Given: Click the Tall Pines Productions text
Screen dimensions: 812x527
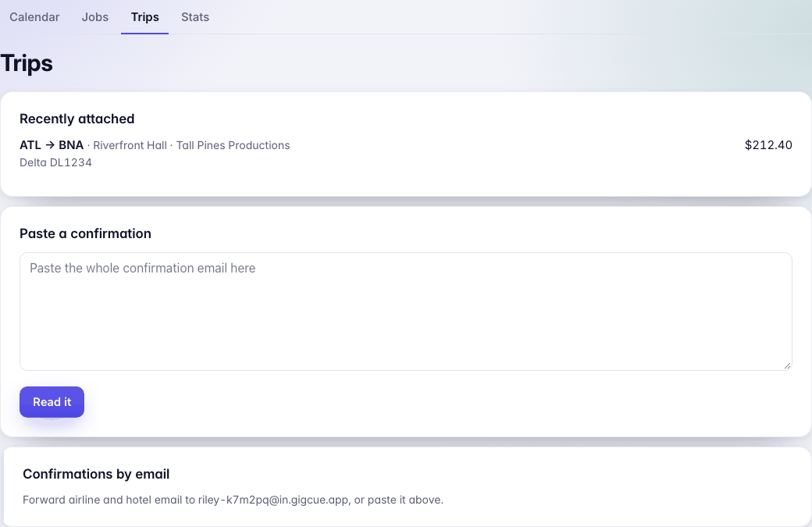Looking at the screenshot, I should [x=233, y=145].
